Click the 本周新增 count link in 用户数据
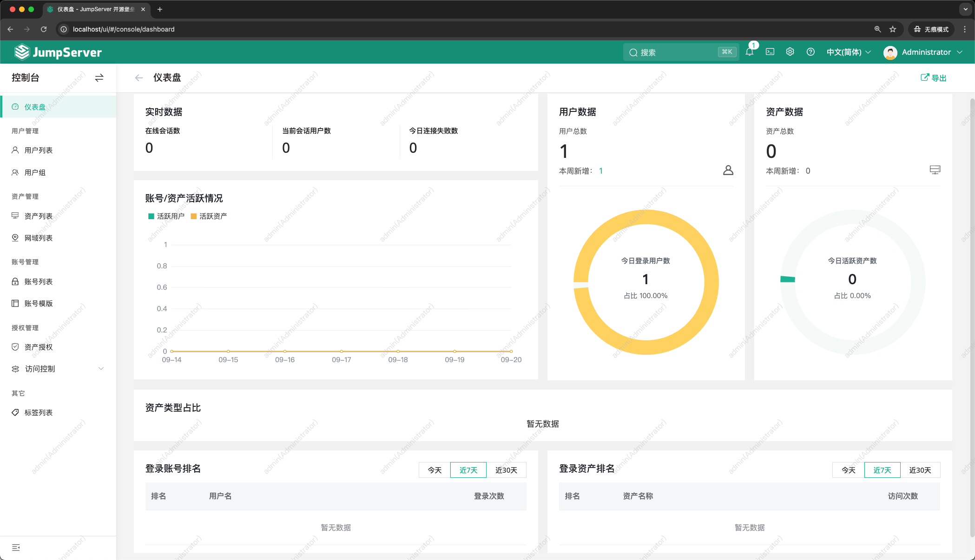The height and width of the screenshot is (560, 975). [600, 170]
